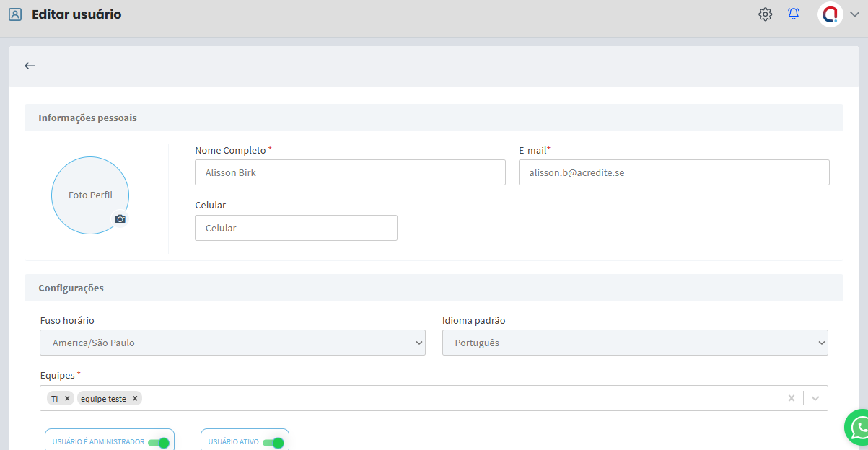Clear all selected Equipes
The width and height of the screenshot is (868, 450).
click(x=791, y=398)
